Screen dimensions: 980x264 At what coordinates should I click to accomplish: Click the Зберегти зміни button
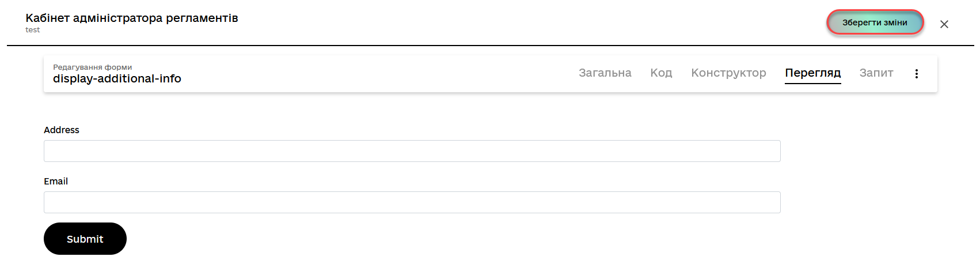point(875,22)
